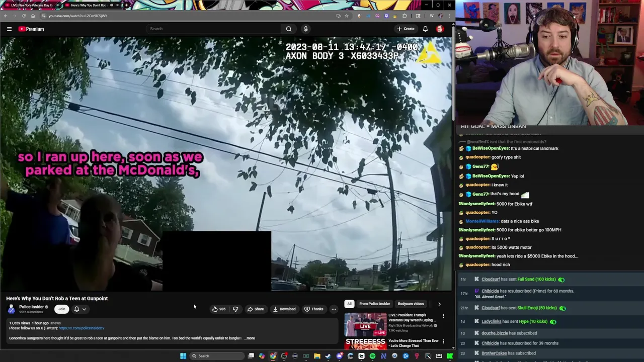644x362 pixels.
Task: Go to YouTube Premium home logo
Action: tap(31, 29)
